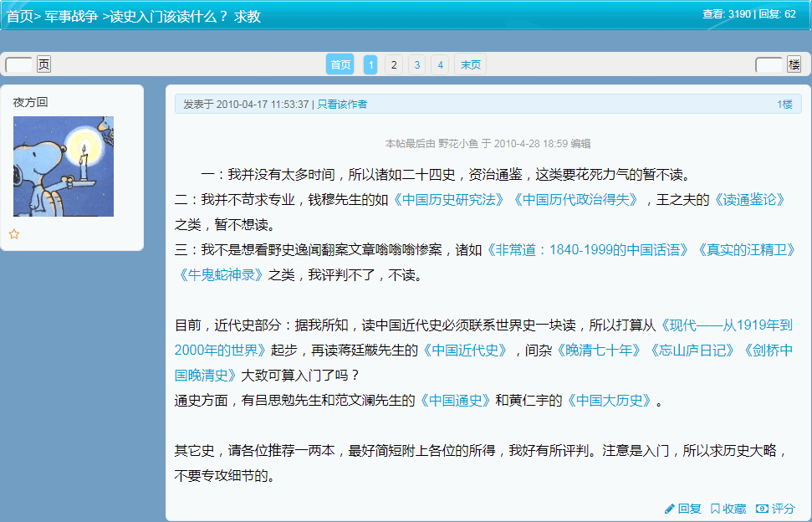This screenshot has height=522, width=812.
Task: Click the username 夜方回
Action: click(31, 102)
